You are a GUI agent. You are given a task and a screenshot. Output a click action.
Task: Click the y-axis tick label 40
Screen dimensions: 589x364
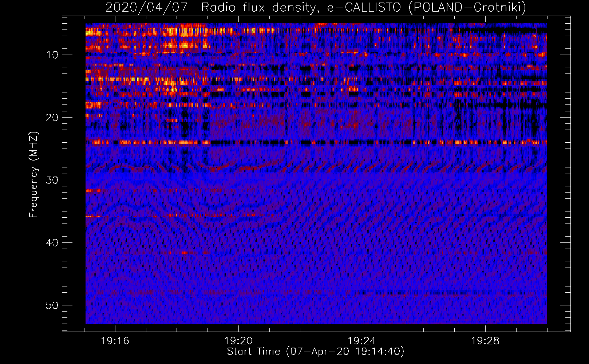52,243
